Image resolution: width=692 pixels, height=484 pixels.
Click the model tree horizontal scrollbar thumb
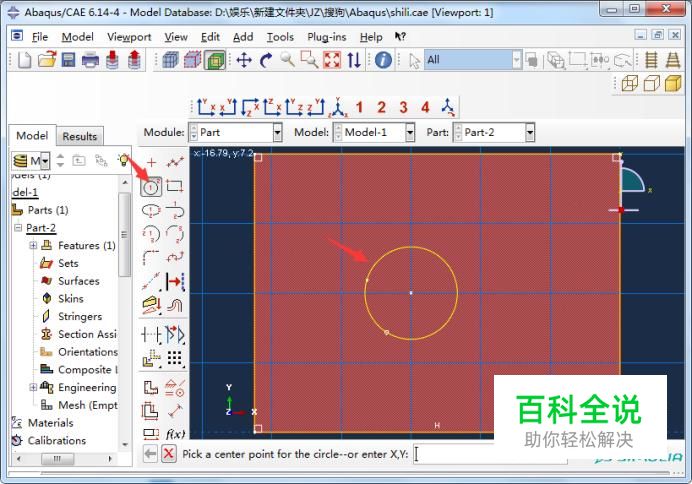57,459
